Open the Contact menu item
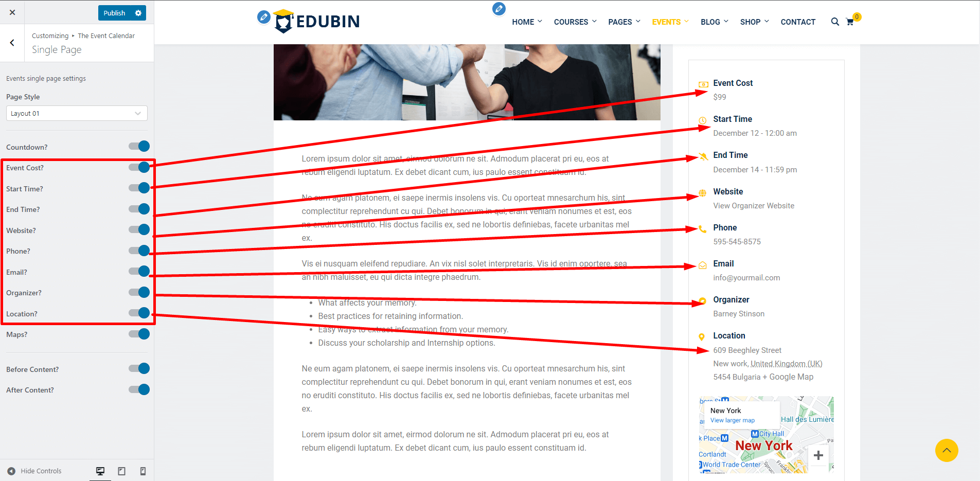Image resolution: width=980 pixels, height=481 pixels. pos(797,22)
